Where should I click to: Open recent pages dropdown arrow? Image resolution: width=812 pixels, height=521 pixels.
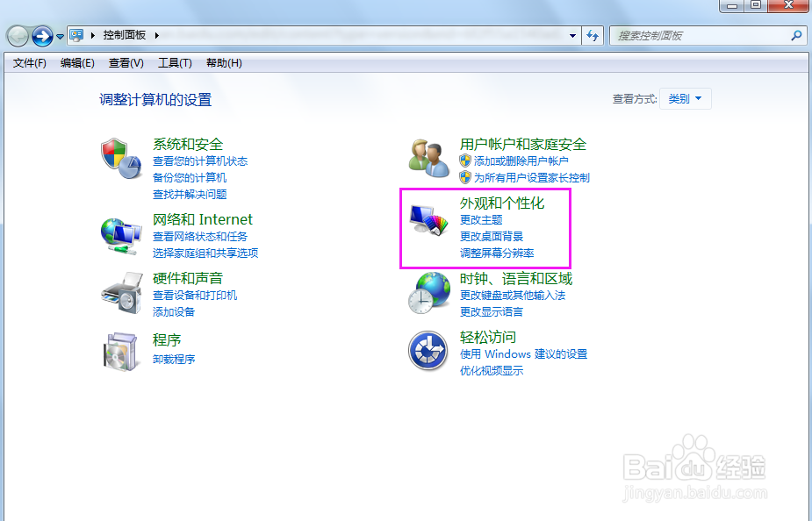click(x=60, y=36)
